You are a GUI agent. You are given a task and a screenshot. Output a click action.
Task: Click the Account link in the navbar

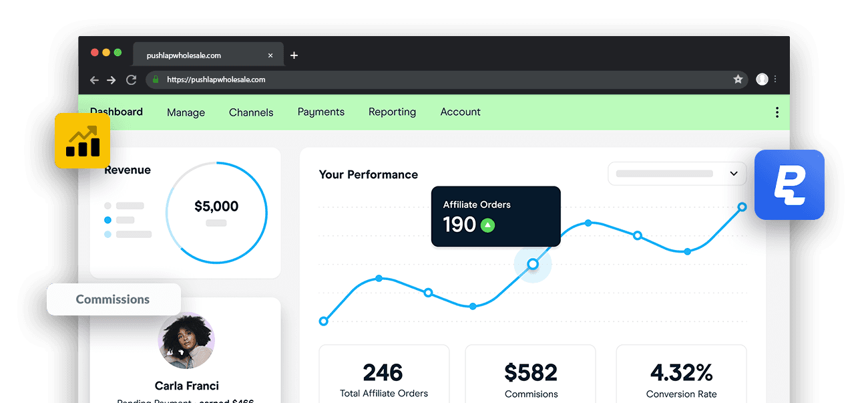(x=460, y=112)
